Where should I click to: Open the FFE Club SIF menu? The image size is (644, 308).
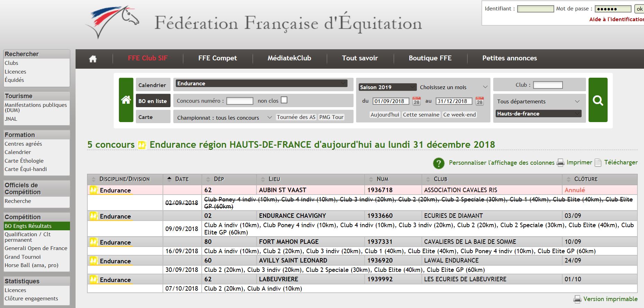(x=148, y=58)
